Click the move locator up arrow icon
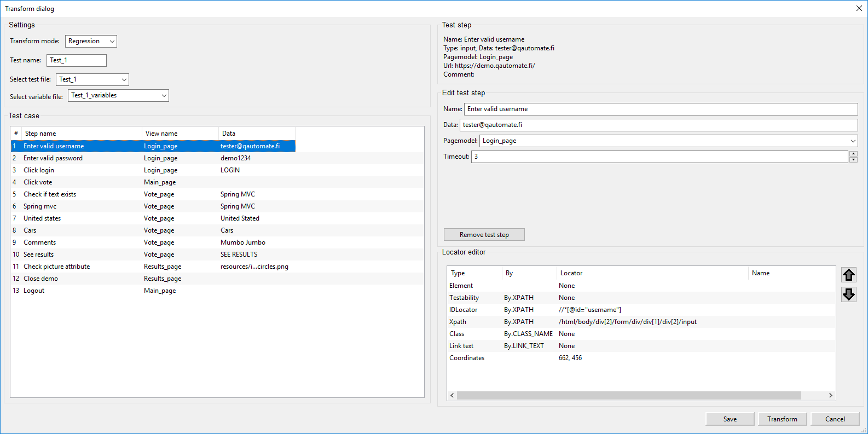 tap(848, 275)
